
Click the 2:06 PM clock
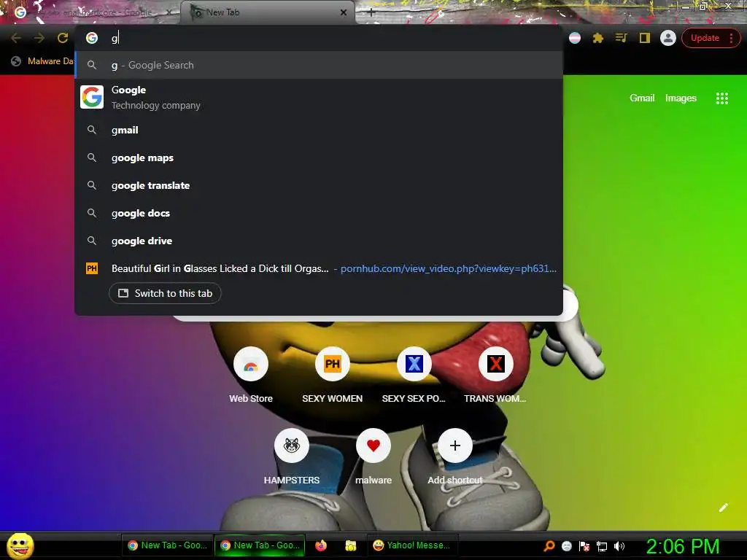pyautogui.click(x=683, y=546)
